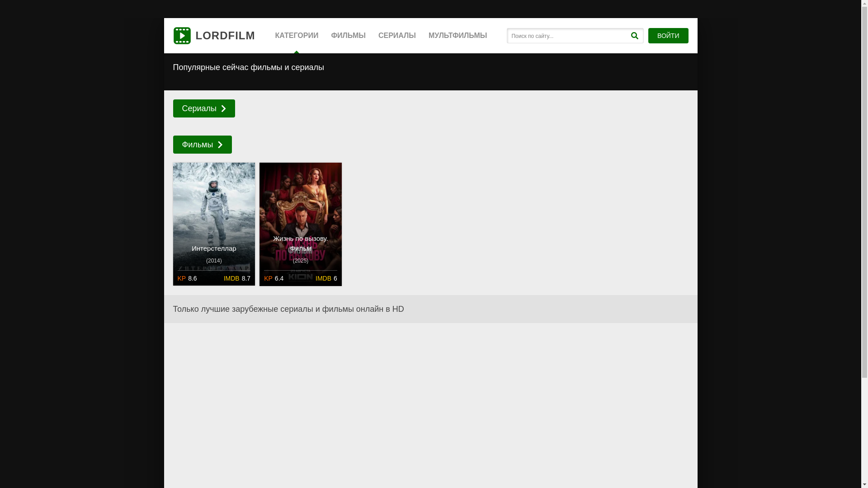Click the page vertical scrollbar
The image size is (868, 488).
(x=864, y=244)
